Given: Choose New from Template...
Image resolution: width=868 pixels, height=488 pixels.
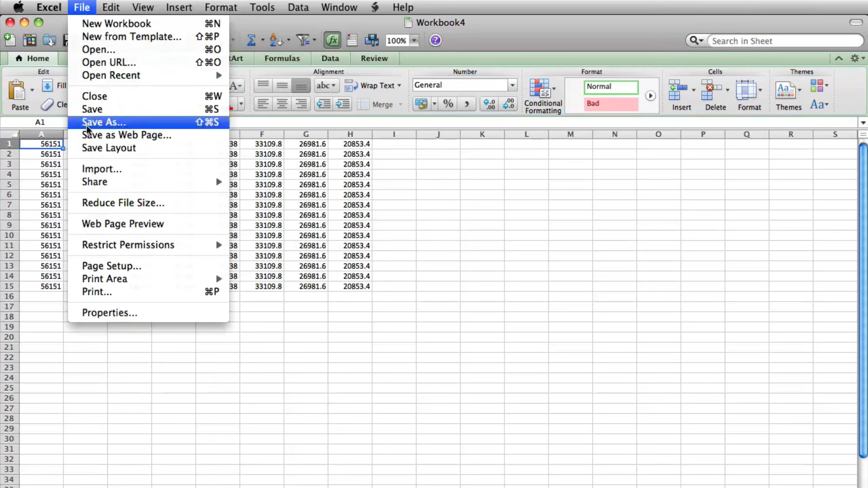Looking at the screenshot, I should [x=148, y=37].
